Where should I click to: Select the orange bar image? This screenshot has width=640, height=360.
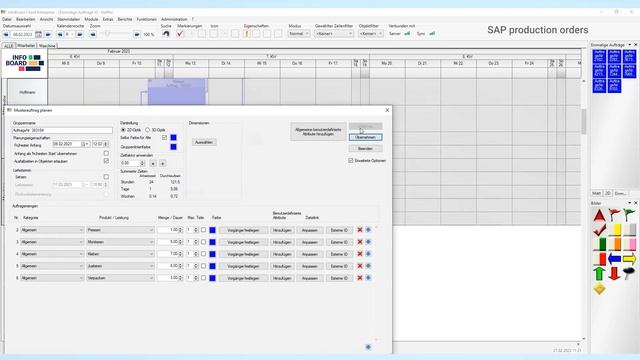pyautogui.click(x=614, y=244)
